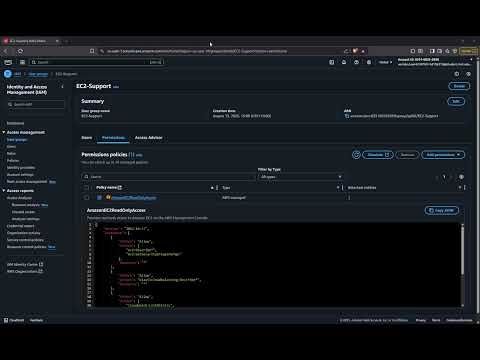
Task: Switch to the Access Advisor tab
Action: [149, 138]
